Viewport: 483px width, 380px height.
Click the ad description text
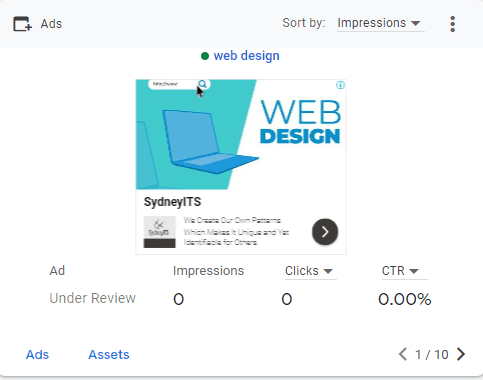tap(236, 231)
